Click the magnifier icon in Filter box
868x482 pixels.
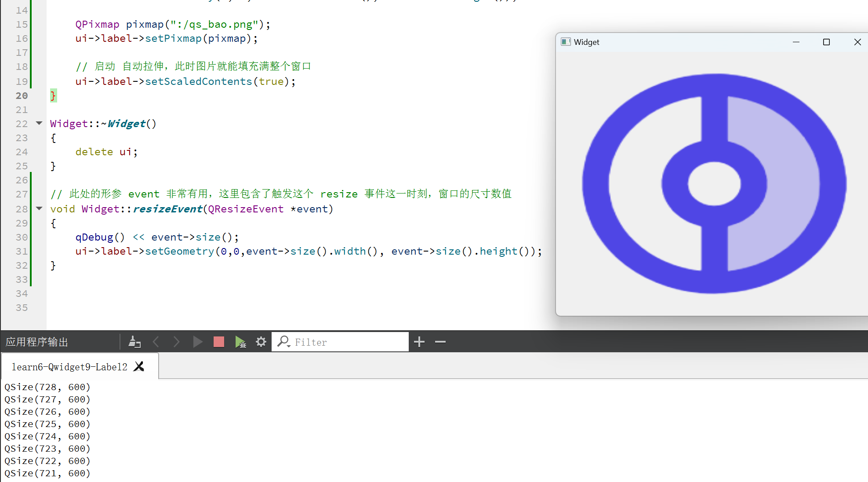tap(283, 341)
